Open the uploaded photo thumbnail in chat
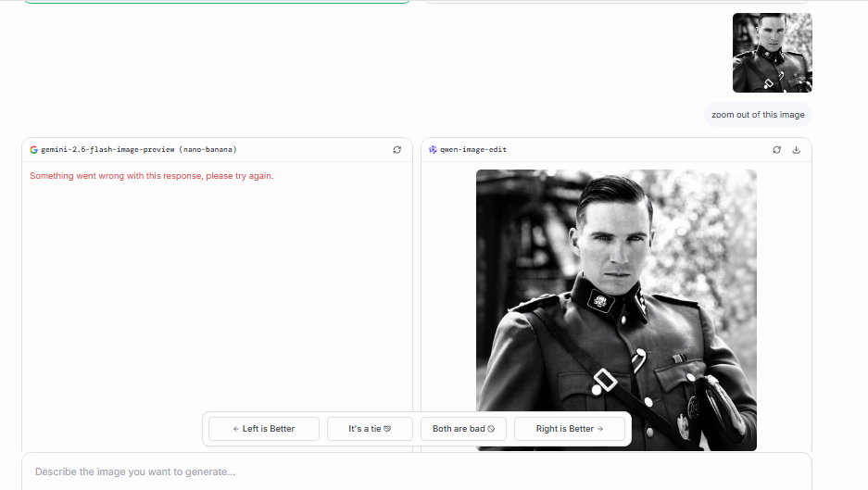Image resolution: width=868 pixels, height=490 pixels. [773, 53]
